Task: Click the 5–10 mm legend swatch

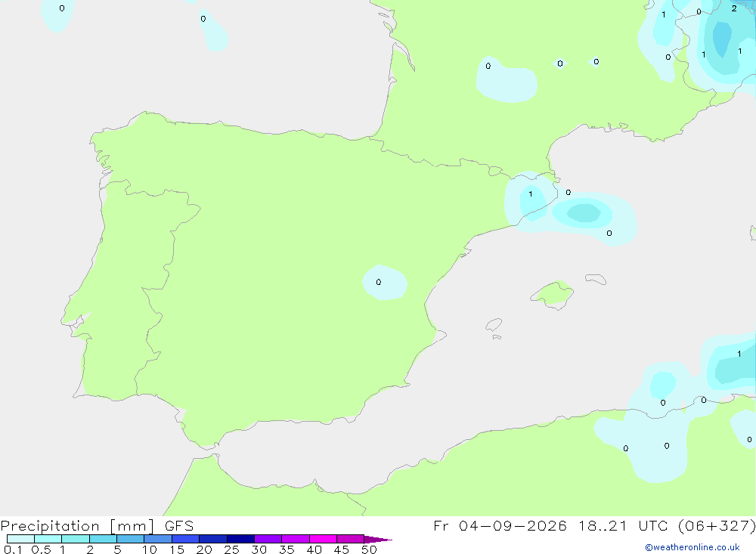Action: point(131,539)
